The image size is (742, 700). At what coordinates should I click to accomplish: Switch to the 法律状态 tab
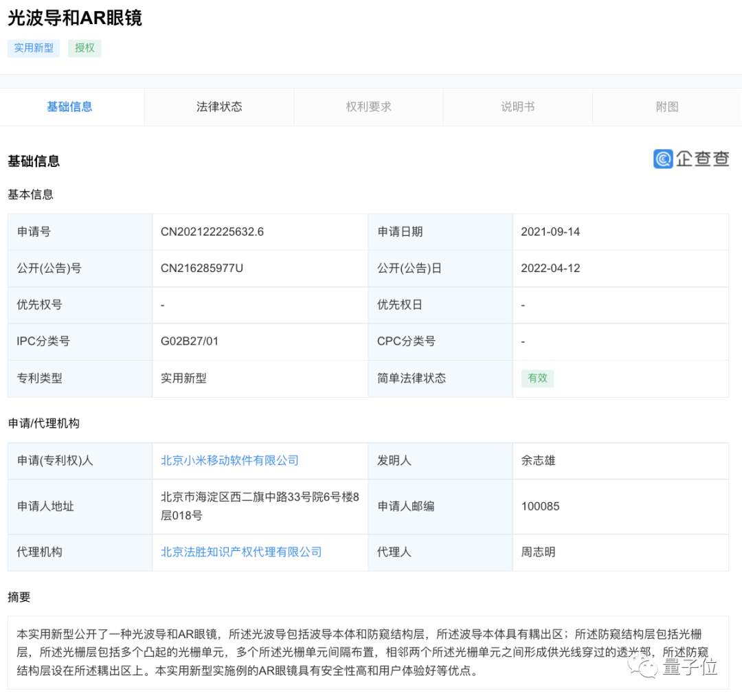click(218, 106)
